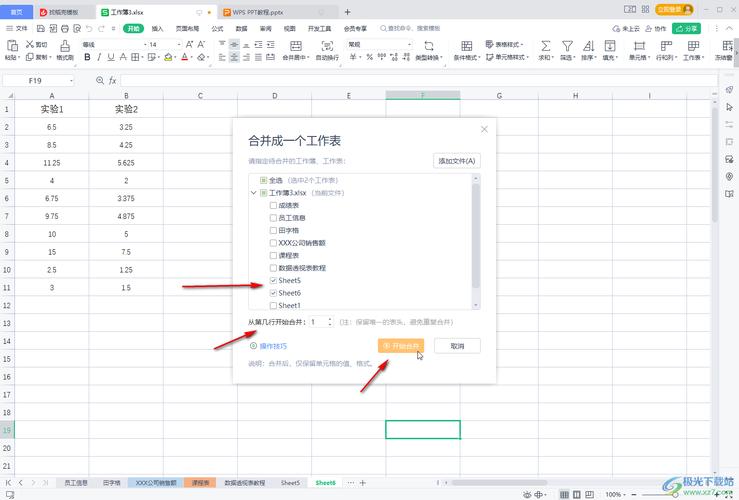Viewport: 739px width, 500px height.
Task: Uncheck the Sheet5 checkbox
Action: [273, 280]
